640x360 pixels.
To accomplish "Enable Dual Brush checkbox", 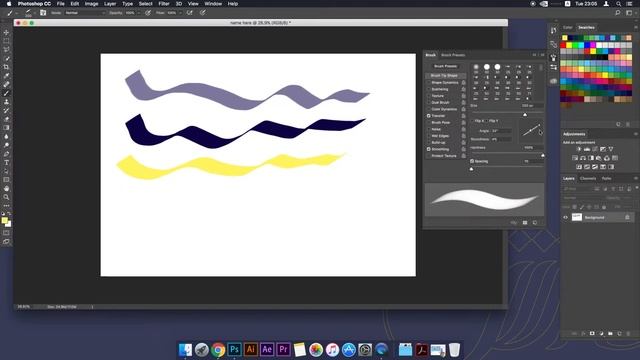I will click(x=429, y=102).
